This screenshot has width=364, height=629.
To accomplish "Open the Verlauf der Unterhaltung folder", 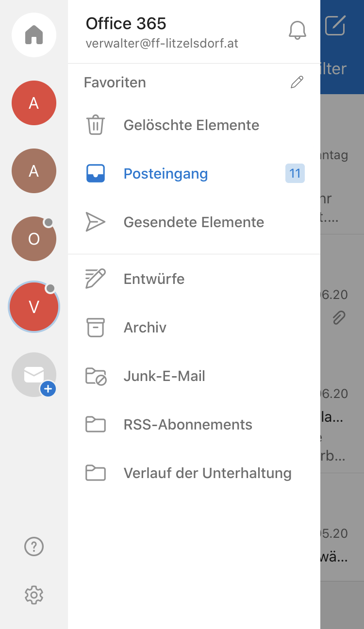I will point(194,473).
